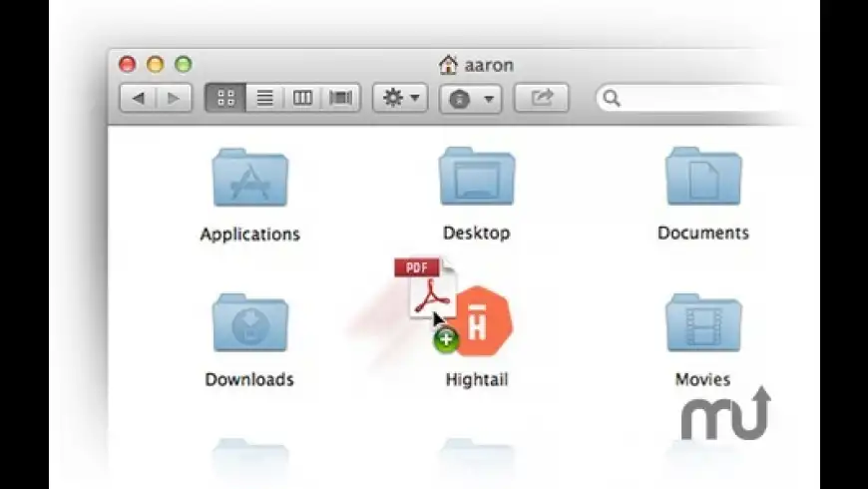Select the Documents folder icon
Screen dimensions: 868x489
click(703, 176)
